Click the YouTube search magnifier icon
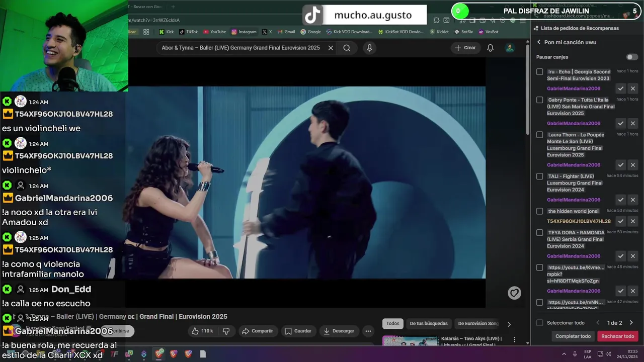This screenshot has height=362, width=644. (347, 48)
